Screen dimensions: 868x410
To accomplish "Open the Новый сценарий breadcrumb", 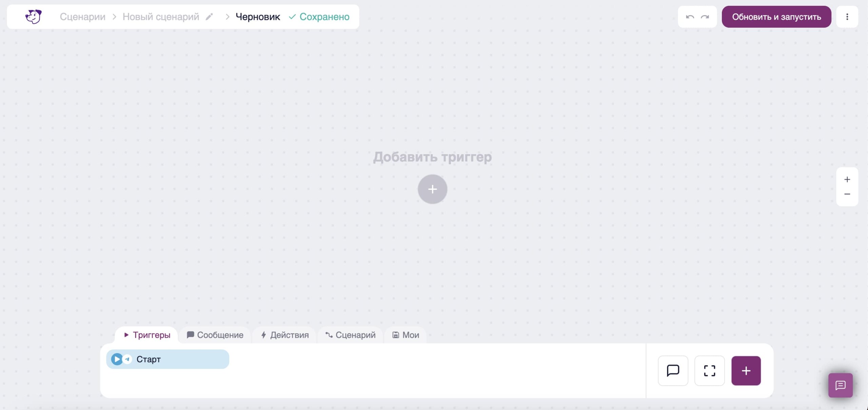I will [x=161, y=17].
